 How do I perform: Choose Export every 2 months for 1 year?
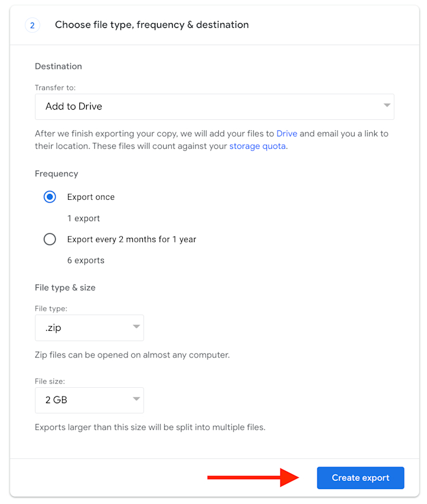(x=50, y=239)
